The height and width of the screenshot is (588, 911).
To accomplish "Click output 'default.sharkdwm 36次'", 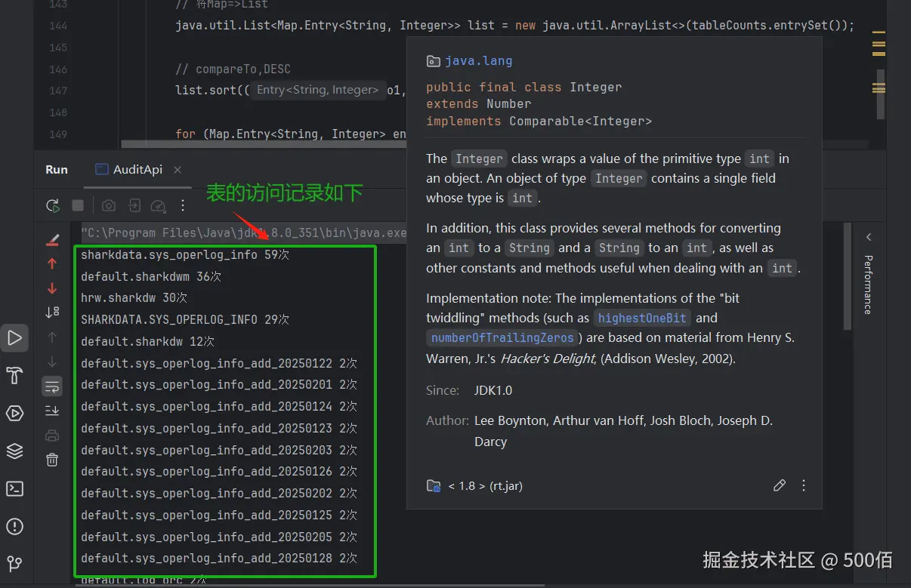I will [x=151, y=277].
